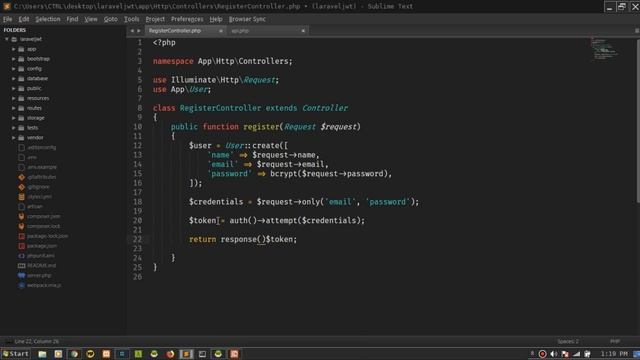Viewport: 640px width, 360px height.
Task: Open the Goto menu
Action: pyautogui.click(x=110, y=19)
